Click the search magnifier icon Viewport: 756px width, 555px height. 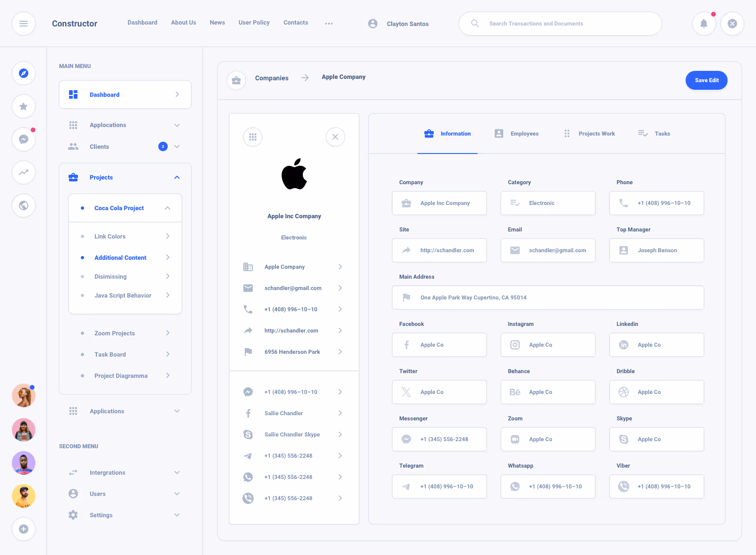(x=475, y=24)
